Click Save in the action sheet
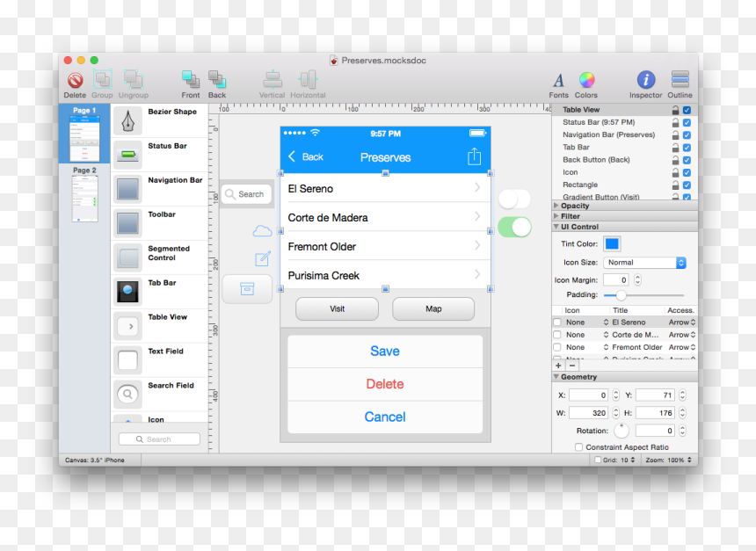 385,351
